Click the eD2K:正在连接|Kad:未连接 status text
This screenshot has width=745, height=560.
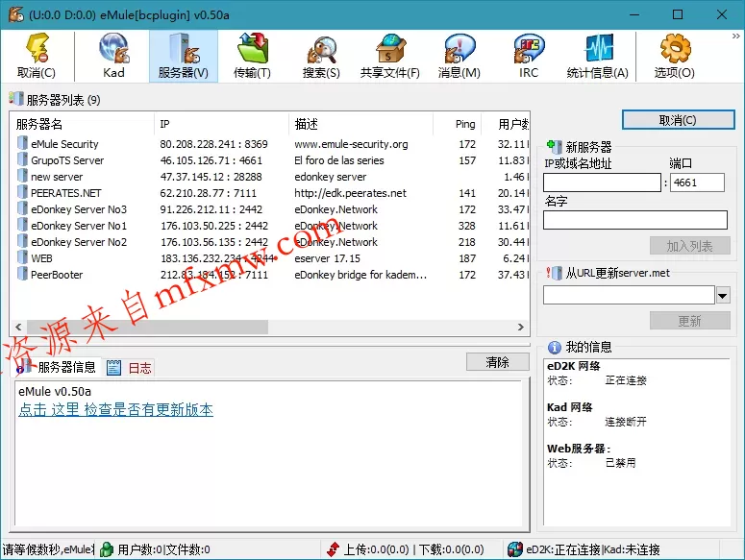coord(593,549)
